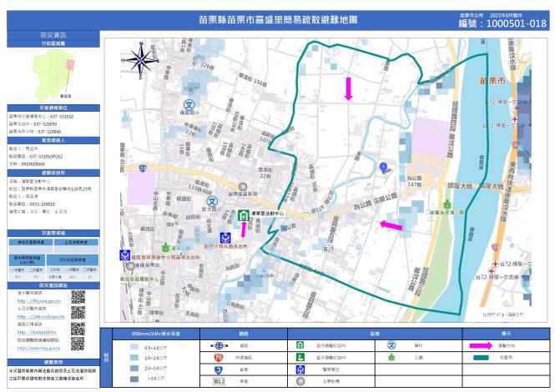Select the 室內避難收容所 legend icon

pyautogui.click(x=300, y=344)
